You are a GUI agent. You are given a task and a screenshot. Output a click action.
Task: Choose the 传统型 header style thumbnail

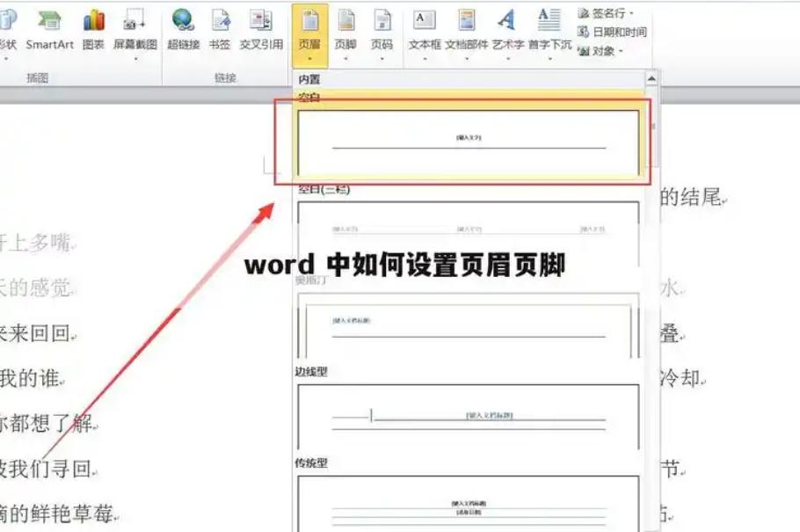469,503
